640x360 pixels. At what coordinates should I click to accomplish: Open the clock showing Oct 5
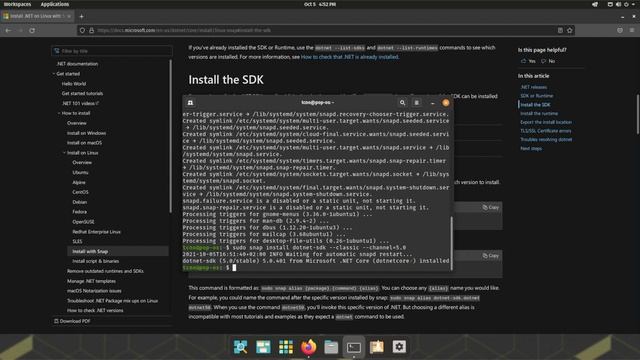pyautogui.click(x=320, y=4)
